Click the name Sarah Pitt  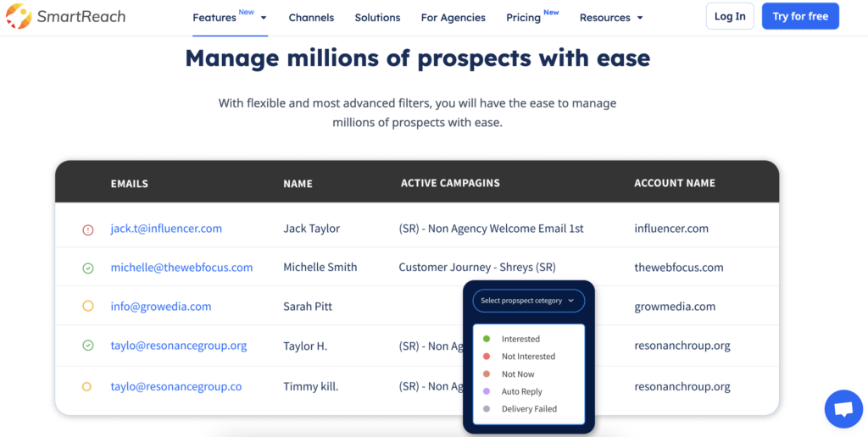[308, 307]
